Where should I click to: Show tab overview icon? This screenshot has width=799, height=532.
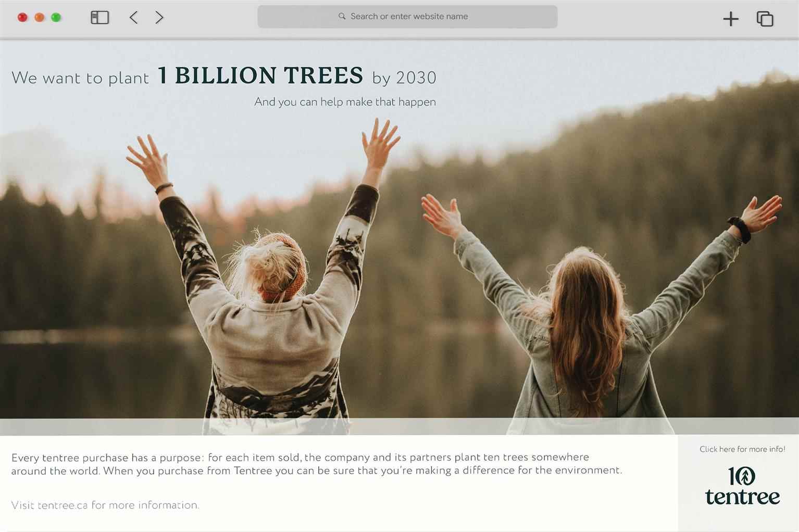765,19
